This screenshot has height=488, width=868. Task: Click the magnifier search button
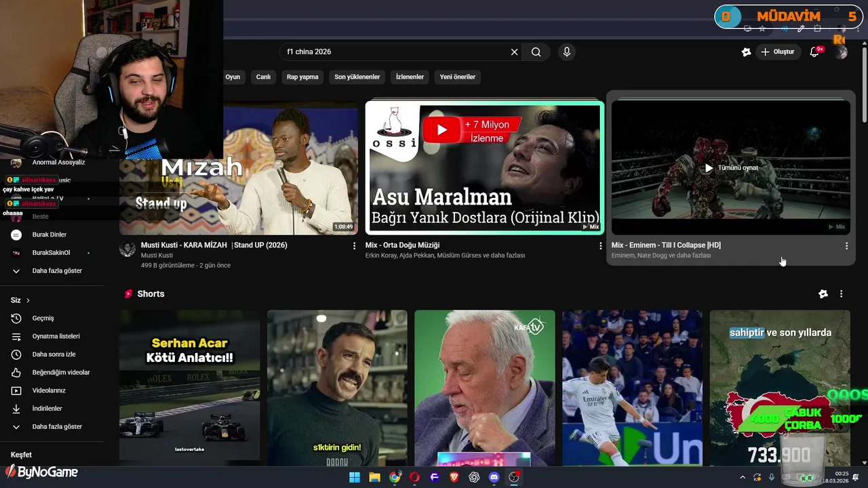[x=536, y=52]
